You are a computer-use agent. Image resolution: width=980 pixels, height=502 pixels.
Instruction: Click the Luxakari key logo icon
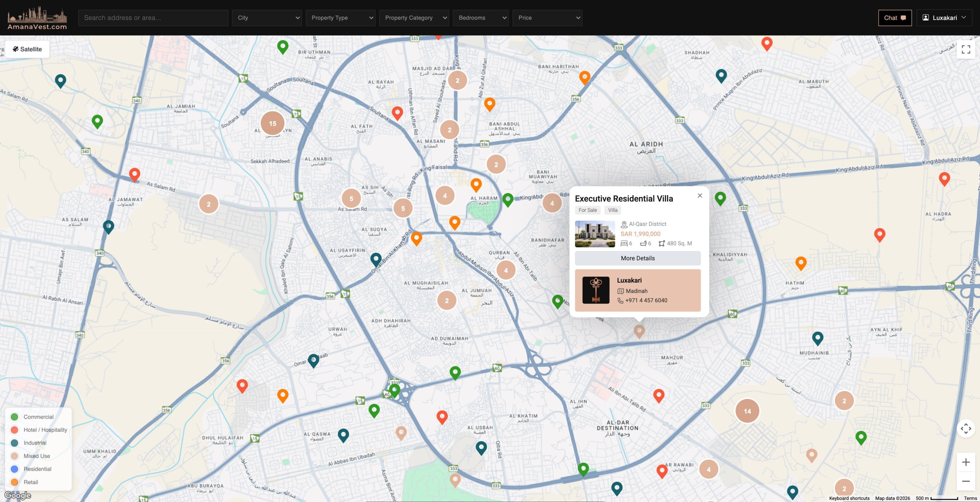click(596, 290)
